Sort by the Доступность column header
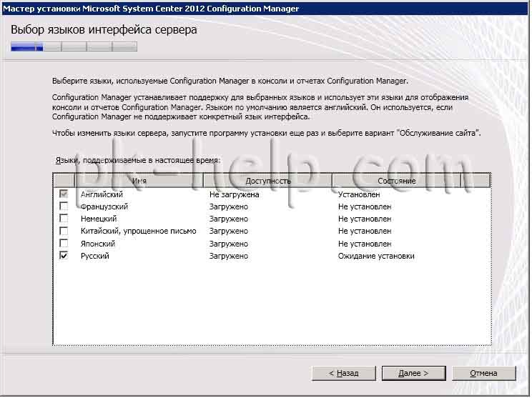 pyautogui.click(x=267, y=181)
